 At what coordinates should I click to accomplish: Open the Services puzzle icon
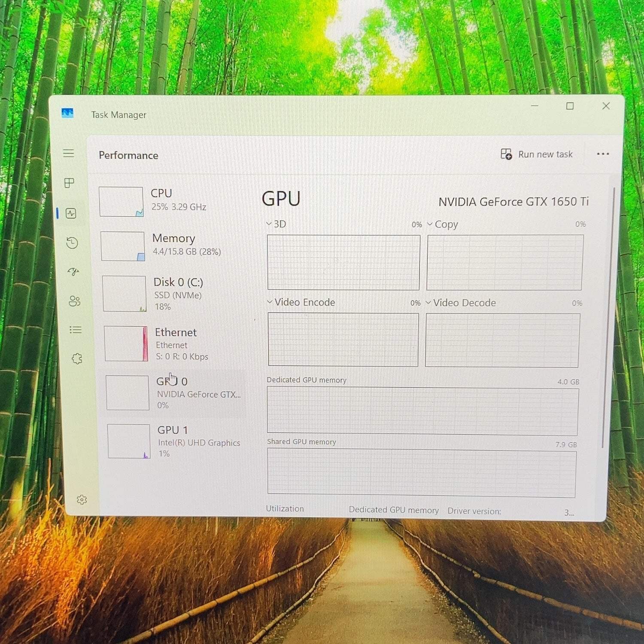click(x=77, y=358)
